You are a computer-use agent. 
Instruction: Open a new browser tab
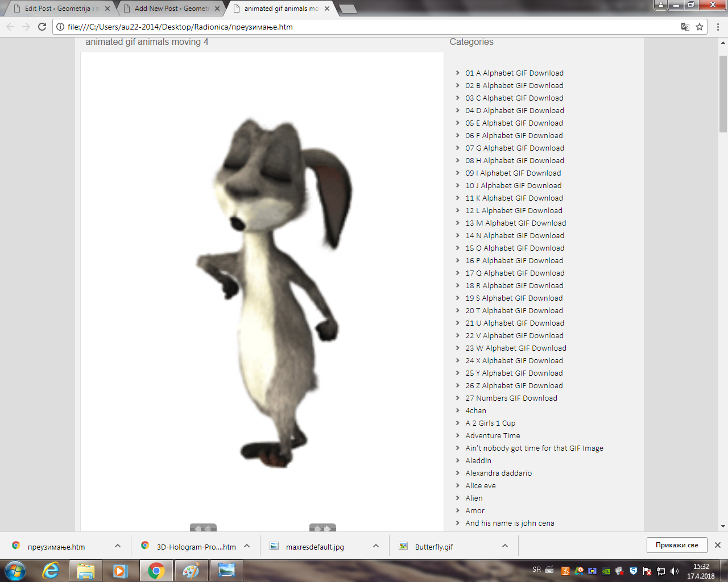click(x=348, y=9)
